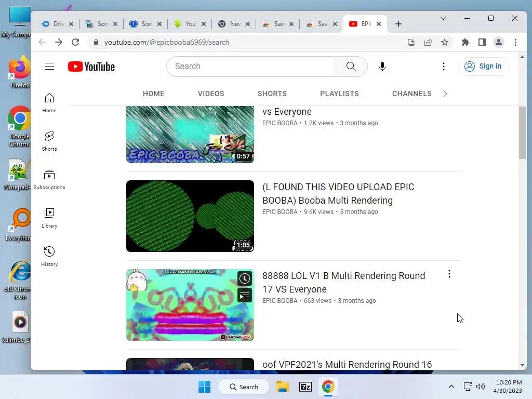Open the Chrome three-dot menu
This screenshot has width=532, height=399.
coord(515,42)
